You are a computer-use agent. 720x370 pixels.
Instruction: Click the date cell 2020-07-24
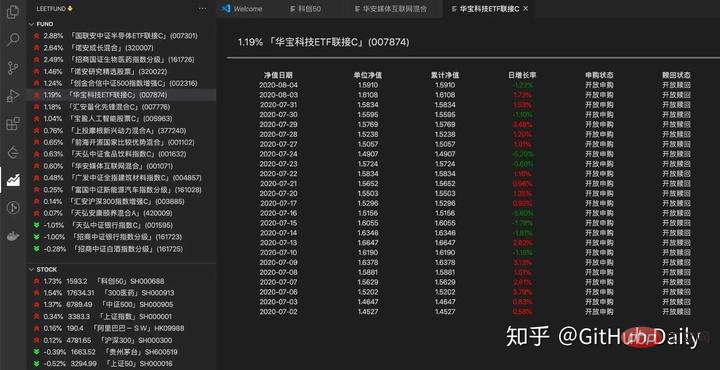[x=278, y=154]
